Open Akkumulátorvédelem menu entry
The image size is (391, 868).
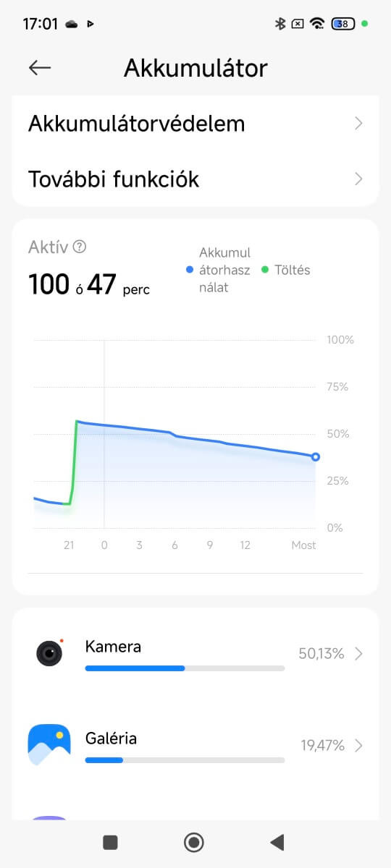[195, 124]
